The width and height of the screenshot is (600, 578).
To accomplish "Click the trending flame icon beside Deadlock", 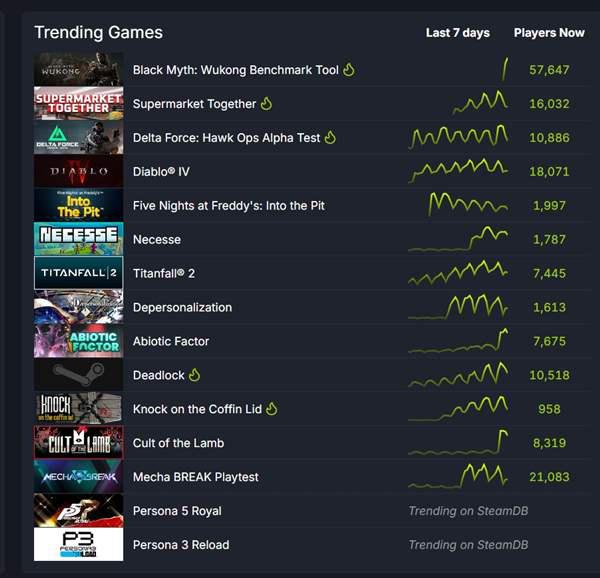I will (195, 375).
